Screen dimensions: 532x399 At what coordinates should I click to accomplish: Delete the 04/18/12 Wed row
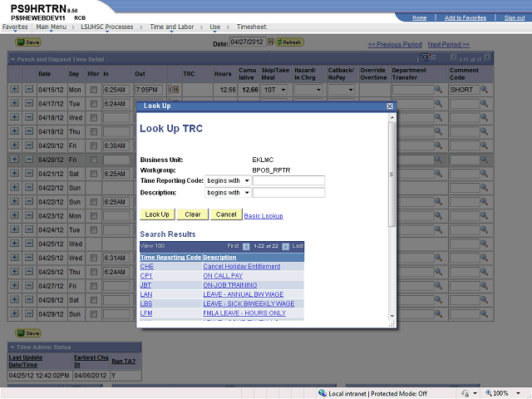click(29, 117)
